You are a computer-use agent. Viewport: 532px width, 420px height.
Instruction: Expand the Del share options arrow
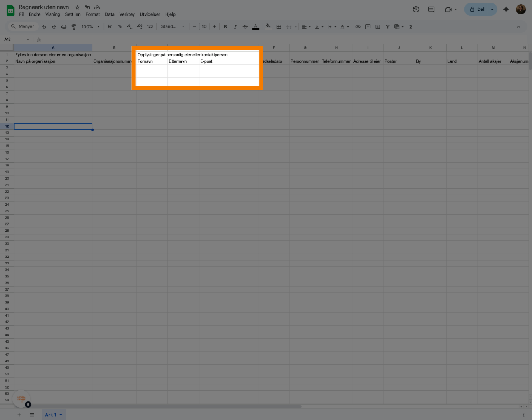point(492,9)
